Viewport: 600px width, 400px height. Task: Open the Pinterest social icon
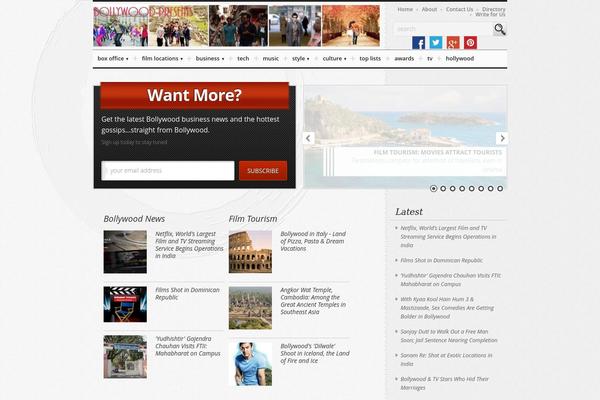pos(470,42)
